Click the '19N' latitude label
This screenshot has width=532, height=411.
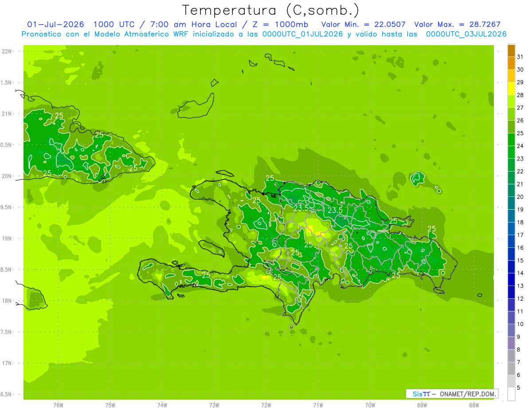pyautogui.click(x=7, y=238)
